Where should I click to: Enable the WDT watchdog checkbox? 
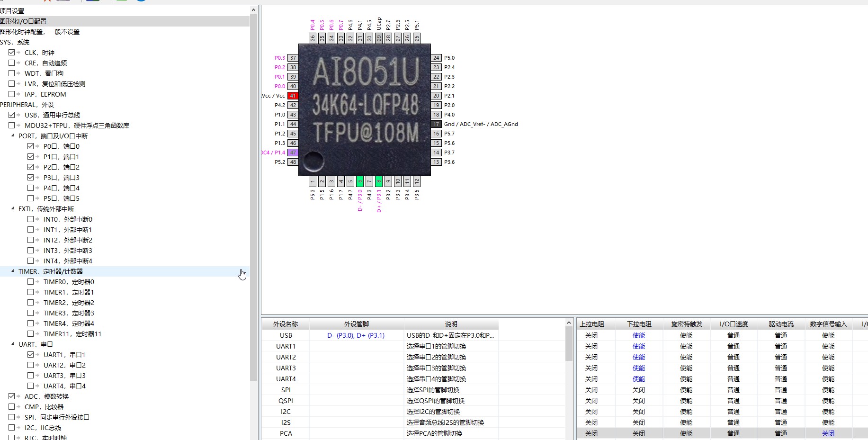(x=12, y=73)
